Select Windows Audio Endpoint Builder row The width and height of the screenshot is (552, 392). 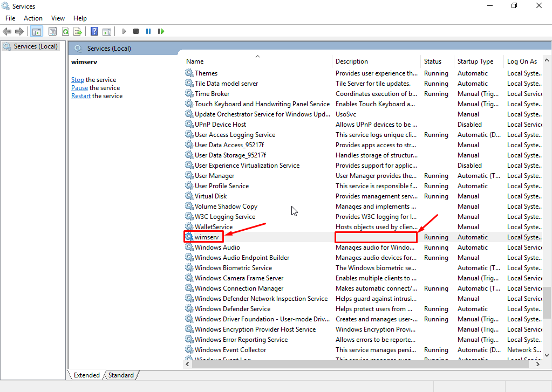pos(363,257)
